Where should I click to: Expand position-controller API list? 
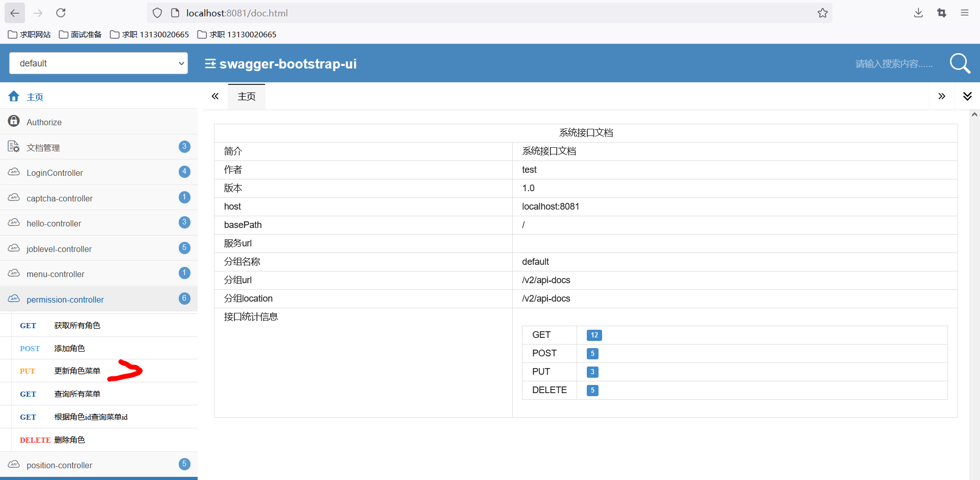click(x=99, y=465)
